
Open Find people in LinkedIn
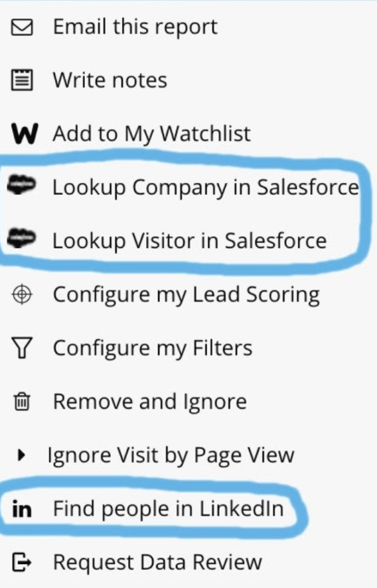pos(168,509)
